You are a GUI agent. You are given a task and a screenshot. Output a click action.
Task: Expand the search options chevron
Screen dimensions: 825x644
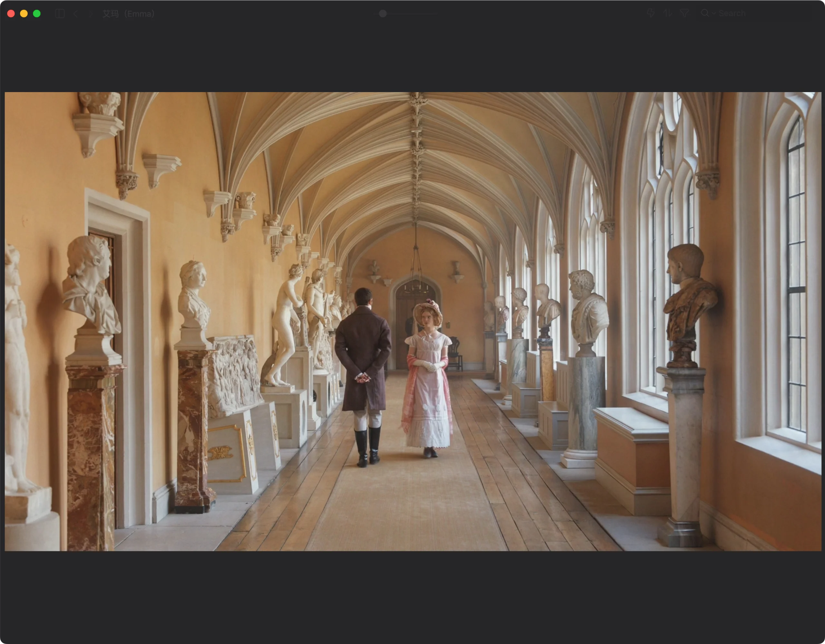[713, 14]
